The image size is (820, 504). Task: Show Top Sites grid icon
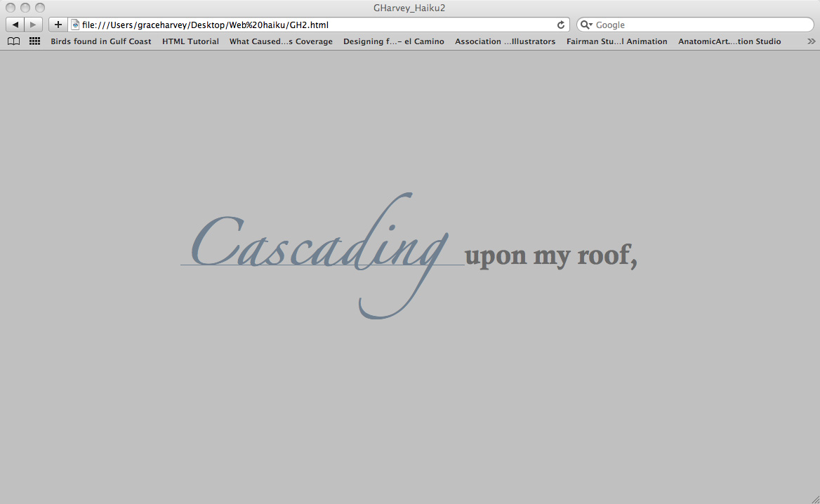pos(34,41)
